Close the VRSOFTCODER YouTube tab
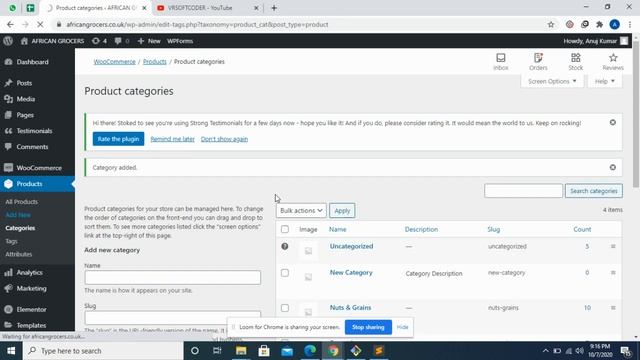Screen dimensions: 640x360 click(x=256, y=8)
